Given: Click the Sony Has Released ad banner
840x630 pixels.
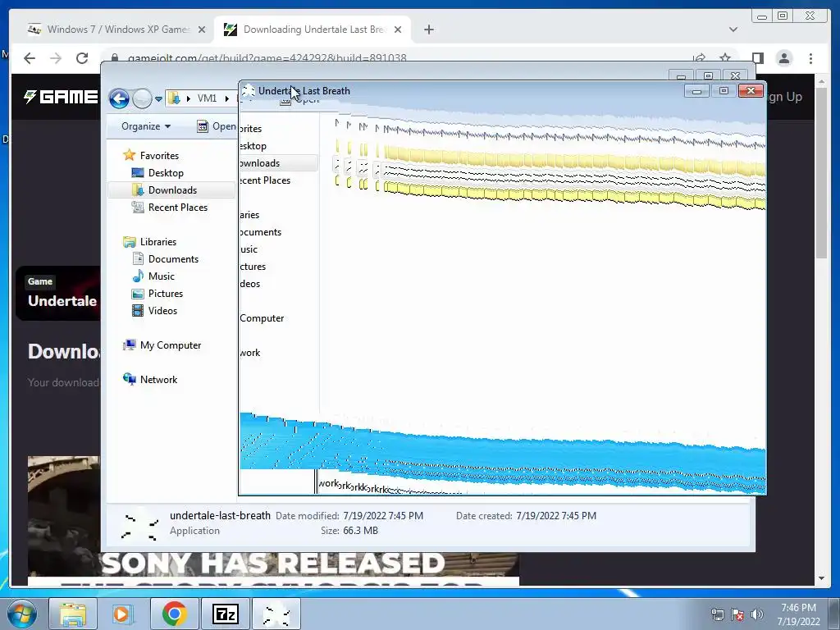Looking at the screenshot, I should [x=273, y=570].
